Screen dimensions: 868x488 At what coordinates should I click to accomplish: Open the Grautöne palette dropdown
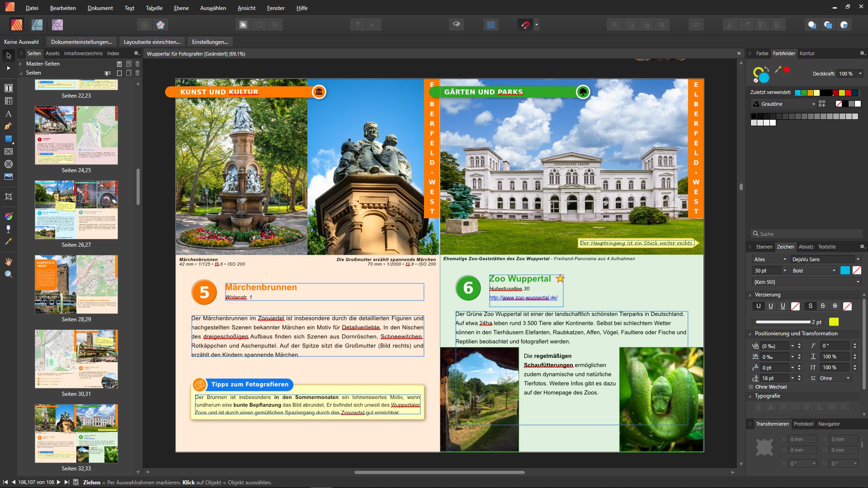tap(783, 104)
